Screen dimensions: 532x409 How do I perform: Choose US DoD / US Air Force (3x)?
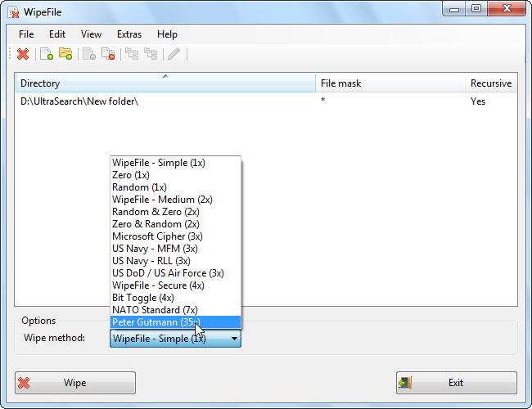coord(175,273)
